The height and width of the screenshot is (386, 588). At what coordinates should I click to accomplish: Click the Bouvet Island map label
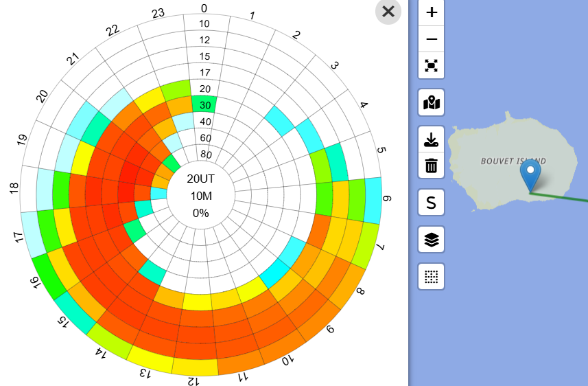pyautogui.click(x=513, y=161)
